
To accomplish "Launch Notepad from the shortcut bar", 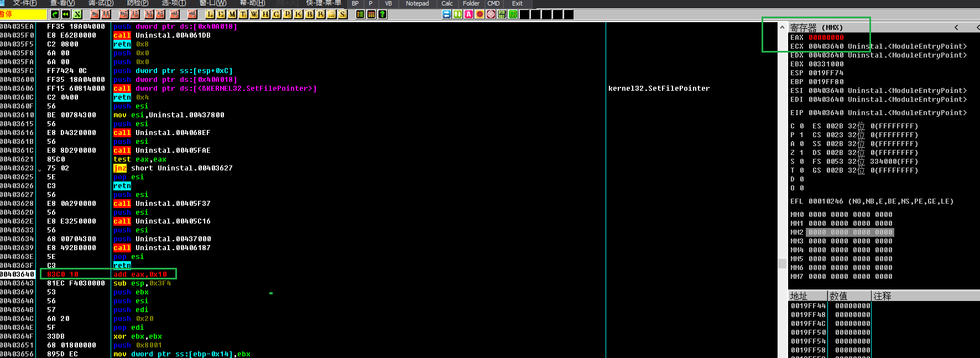I will click(x=417, y=3).
